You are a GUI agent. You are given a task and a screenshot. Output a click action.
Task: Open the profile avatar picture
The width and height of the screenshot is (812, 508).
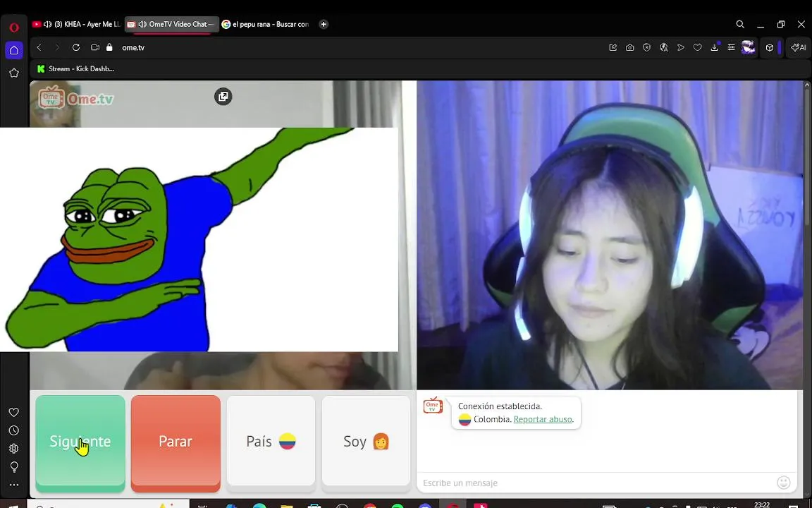[x=749, y=47]
